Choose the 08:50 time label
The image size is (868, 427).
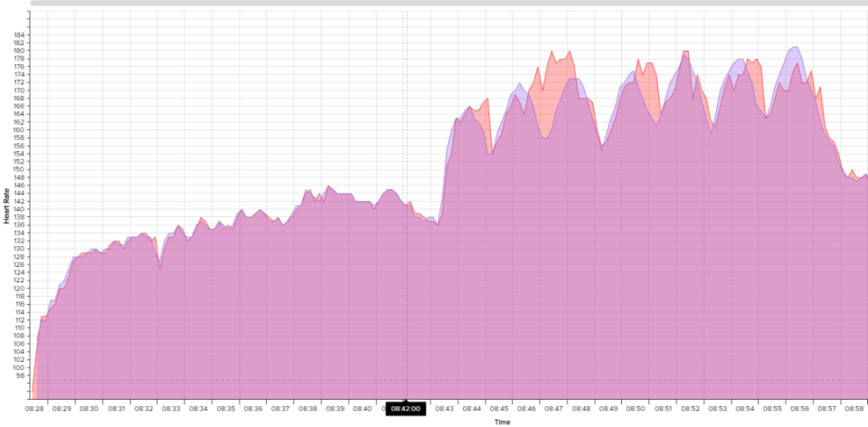click(x=636, y=408)
